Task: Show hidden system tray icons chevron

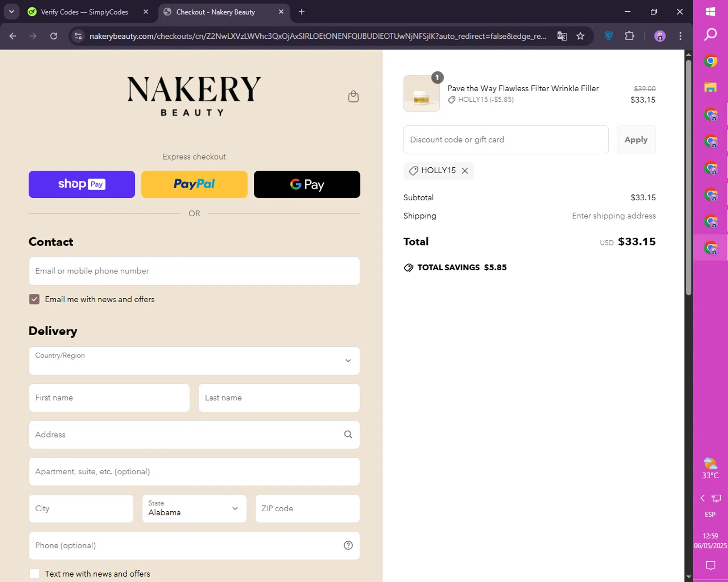Action: click(702, 498)
